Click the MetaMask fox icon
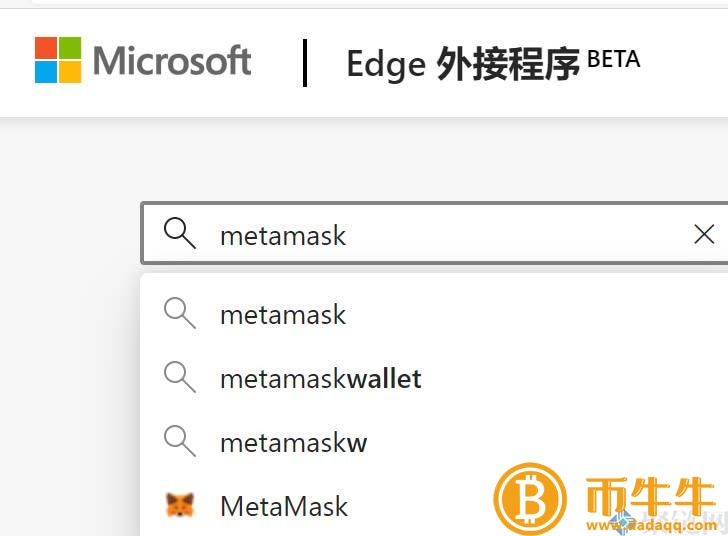Screen dimensions: 728x536 pos(180,505)
